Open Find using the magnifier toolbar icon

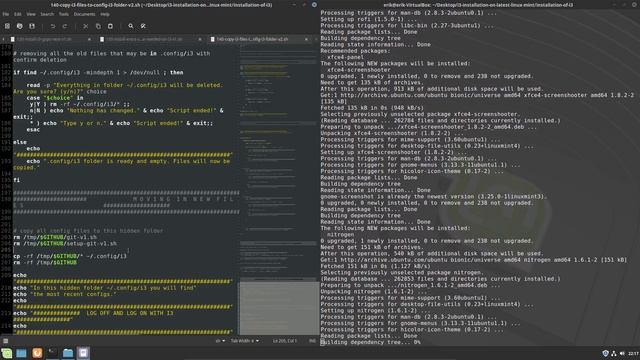(x=131, y=26)
